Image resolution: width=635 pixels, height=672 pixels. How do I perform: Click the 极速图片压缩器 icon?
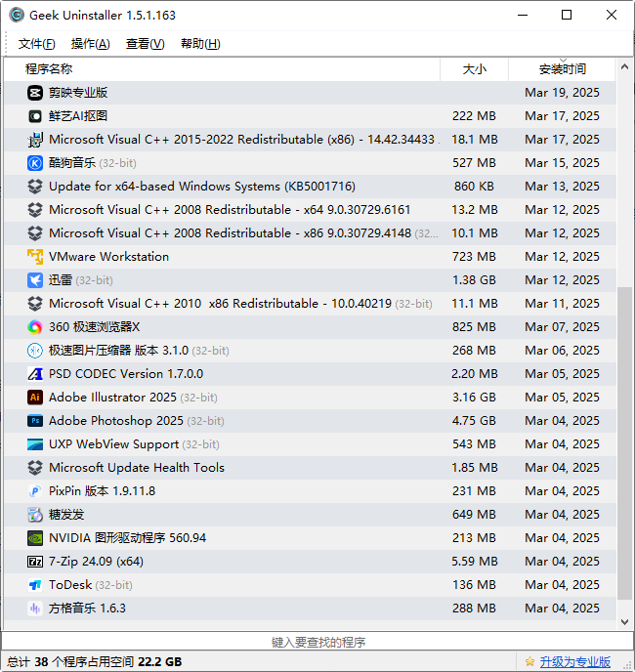pyautogui.click(x=35, y=351)
